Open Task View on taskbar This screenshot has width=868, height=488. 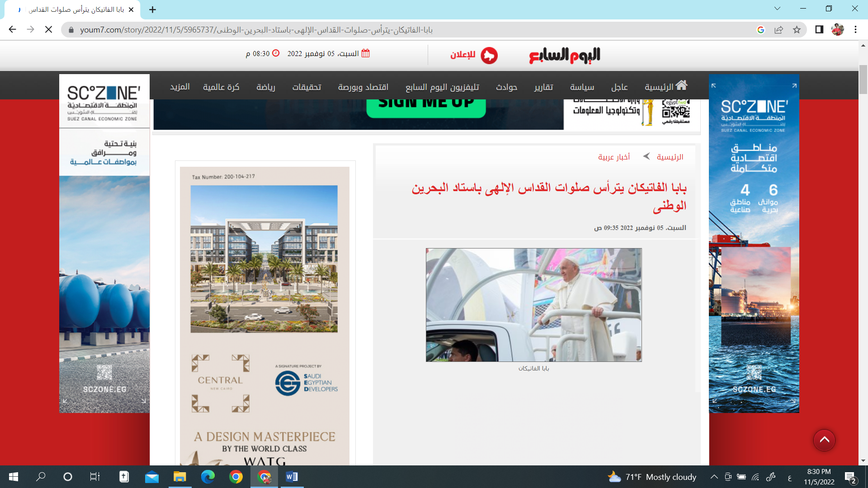tap(95, 477)
